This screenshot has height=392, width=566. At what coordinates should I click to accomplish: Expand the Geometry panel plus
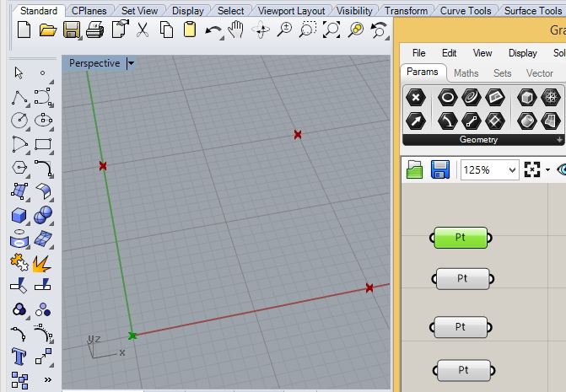[x=559, y=140]
